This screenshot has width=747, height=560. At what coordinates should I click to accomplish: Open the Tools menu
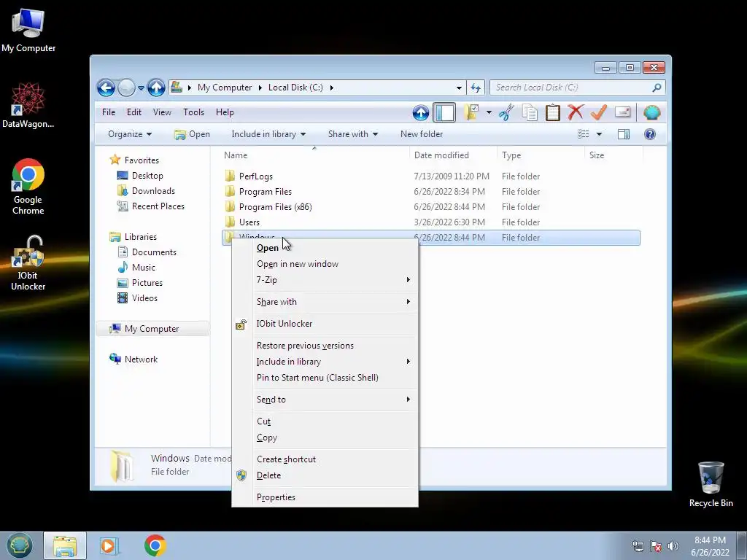click(193, 112)
